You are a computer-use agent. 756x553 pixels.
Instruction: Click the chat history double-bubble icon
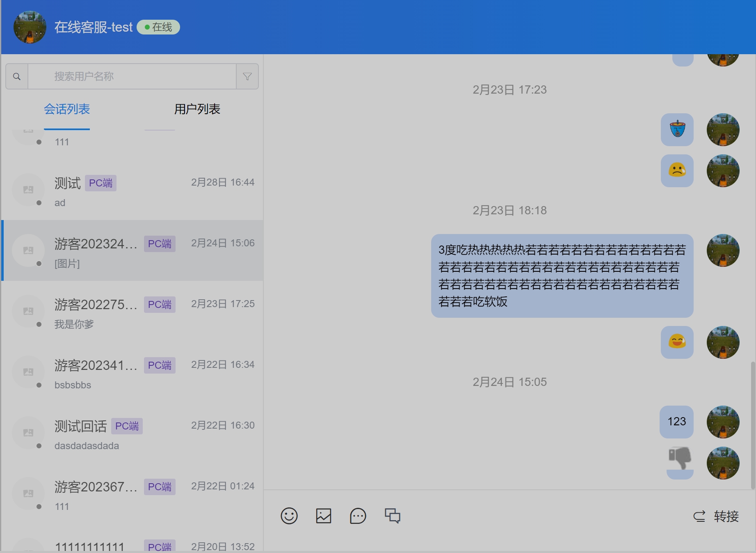[x=393, y=516]
